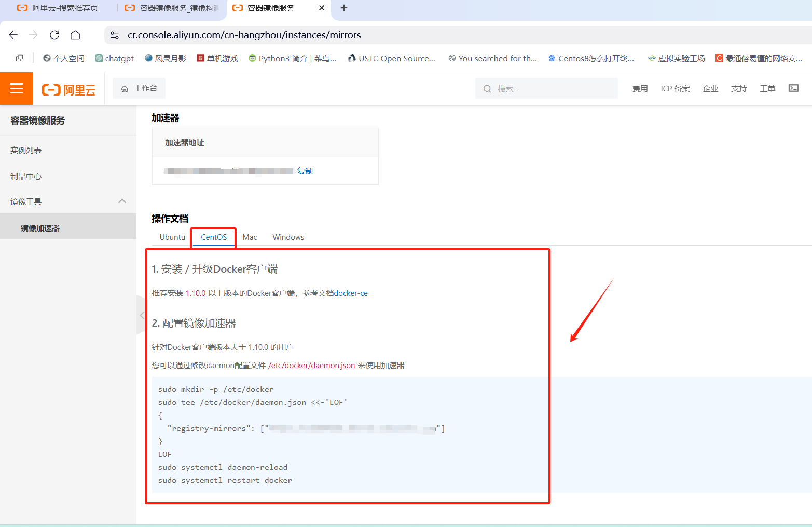Open the 风灵月影 bookmark
The image size is (812, 527).
(x=165, y=58)
